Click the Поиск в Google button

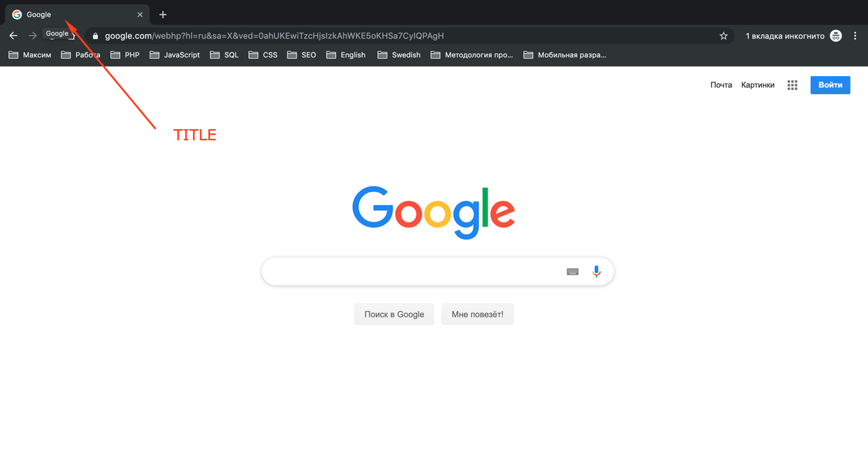394,314
